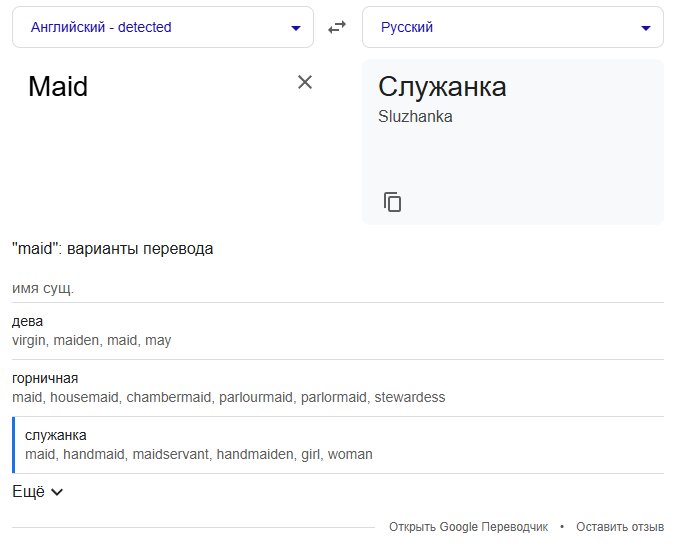The height and width of the screenshot is (548, 688).
Task: Select the highlighted variant служанка
Action: click(x=56, y=435)
